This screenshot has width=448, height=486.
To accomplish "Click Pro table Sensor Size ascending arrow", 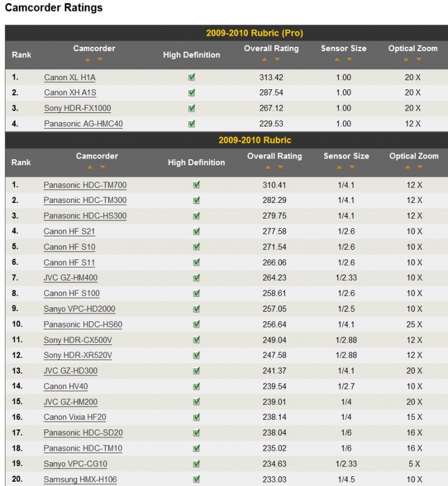I will point(338,60).
